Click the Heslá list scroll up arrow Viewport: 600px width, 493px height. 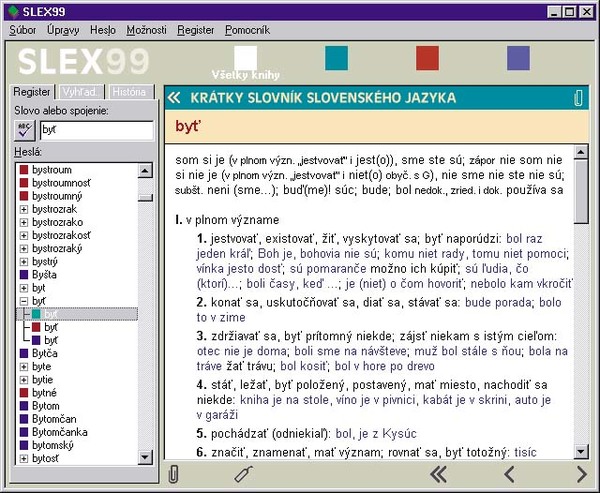click(145, 170)
